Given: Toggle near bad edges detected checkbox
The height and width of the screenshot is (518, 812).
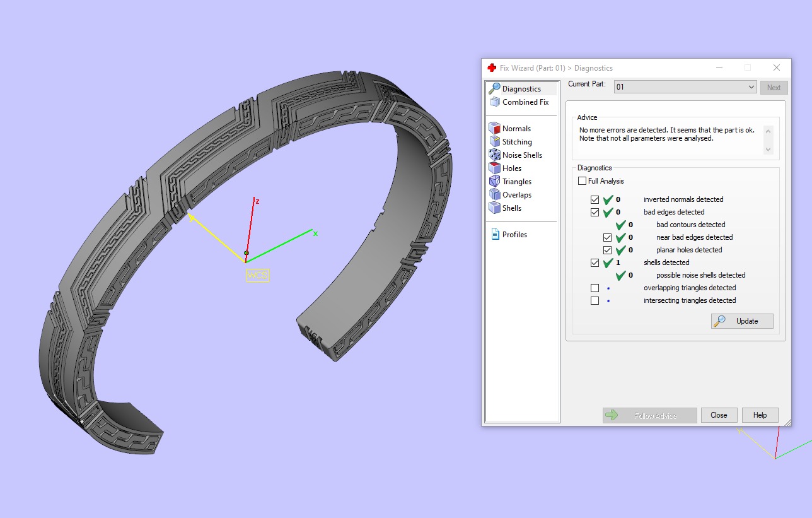Looking at the screenshot, I should tap(607, 237).
